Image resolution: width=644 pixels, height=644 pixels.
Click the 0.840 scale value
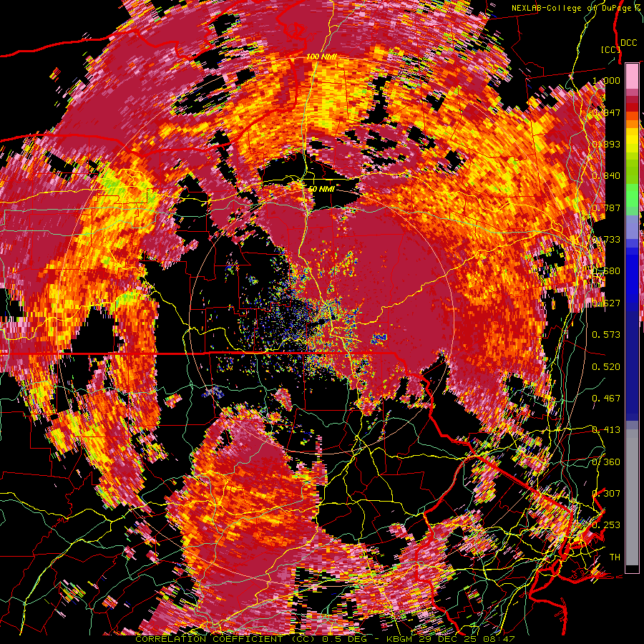click(606, 176)
